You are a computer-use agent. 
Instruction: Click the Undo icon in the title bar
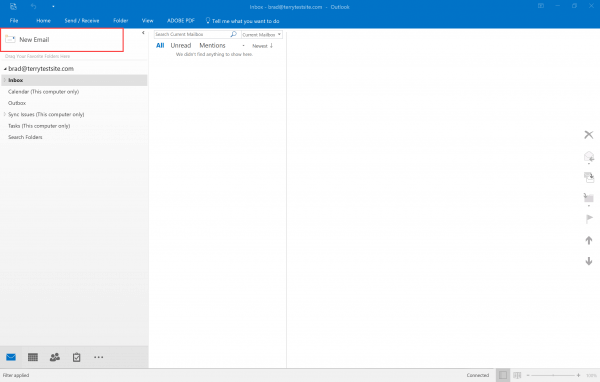click(x=34, y=7)
